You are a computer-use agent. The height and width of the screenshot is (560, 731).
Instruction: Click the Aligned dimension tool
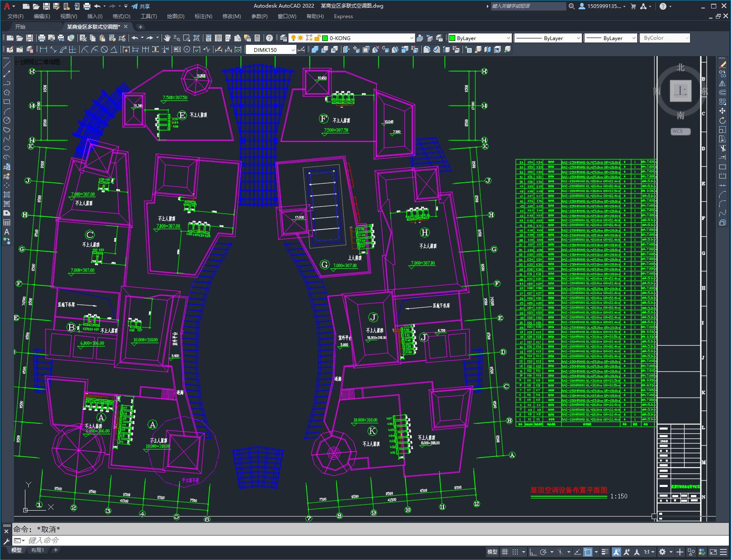pos(53,49)
